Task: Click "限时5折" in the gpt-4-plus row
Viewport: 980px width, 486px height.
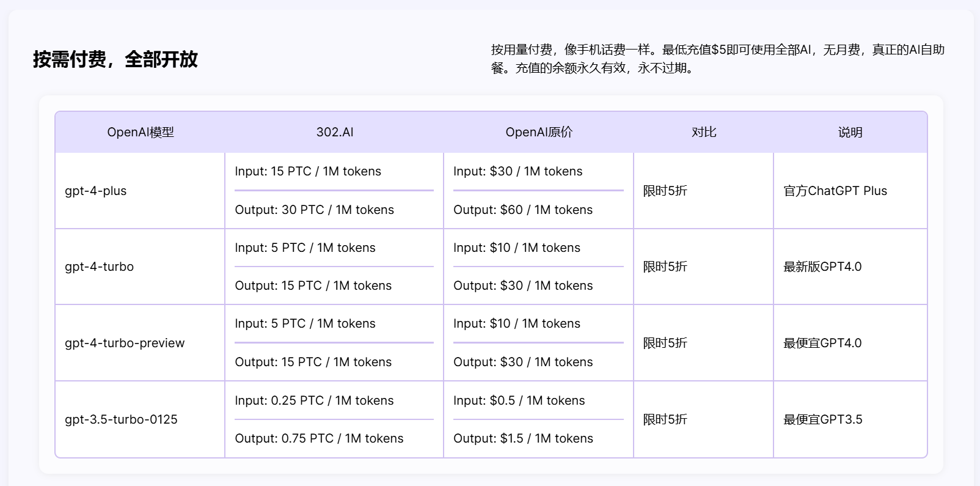Action: (665, 191)
